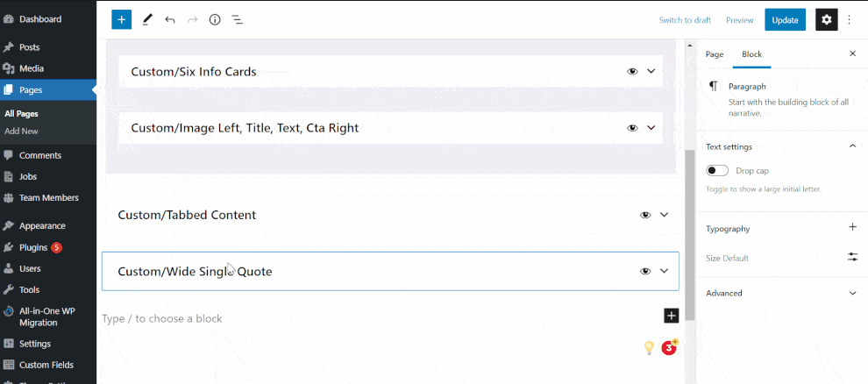Open the List View icon
868x384 pixels.
[x=238, y=20]
